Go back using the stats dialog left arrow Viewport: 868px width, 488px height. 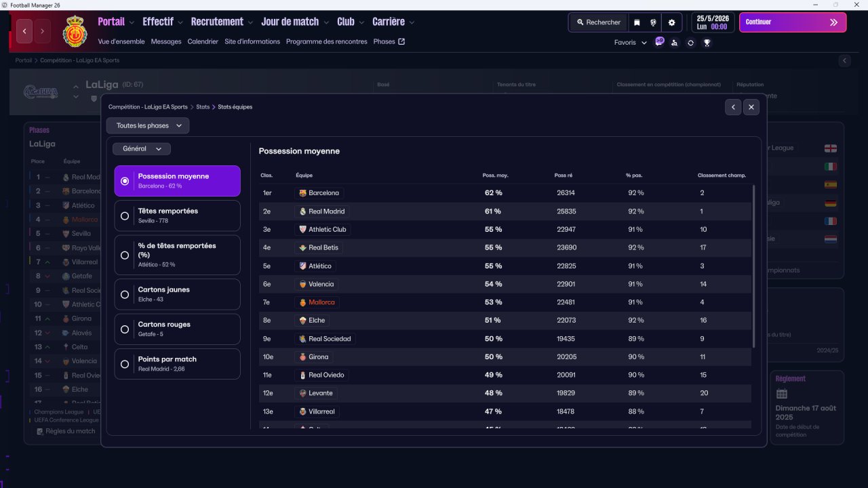pyautogui.click(x=732, y=107)
